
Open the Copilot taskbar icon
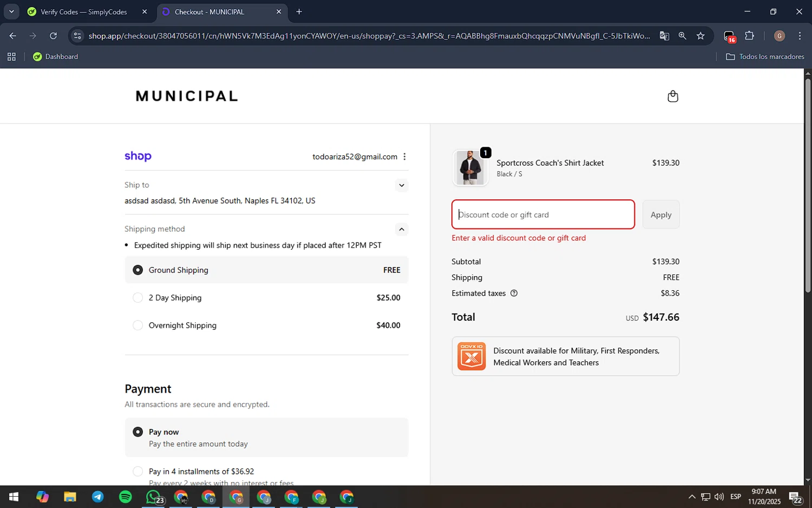click(x=42, y=497)
